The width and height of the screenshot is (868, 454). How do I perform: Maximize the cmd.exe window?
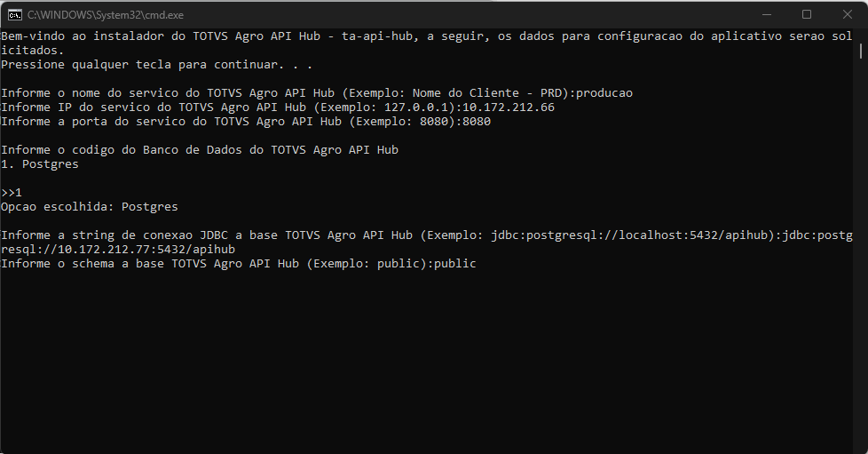(x=807, y=14)
